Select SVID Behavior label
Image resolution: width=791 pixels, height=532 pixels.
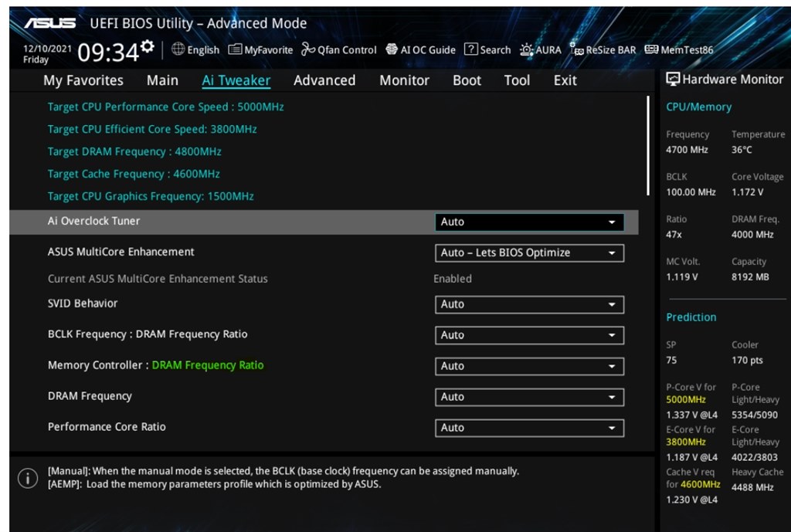point(83,303)
